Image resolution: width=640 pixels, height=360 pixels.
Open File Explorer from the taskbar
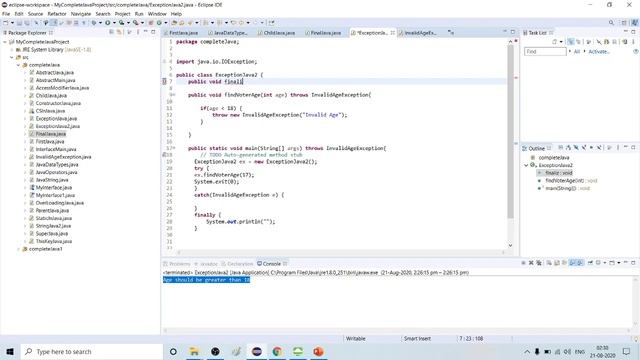[194, 351]
